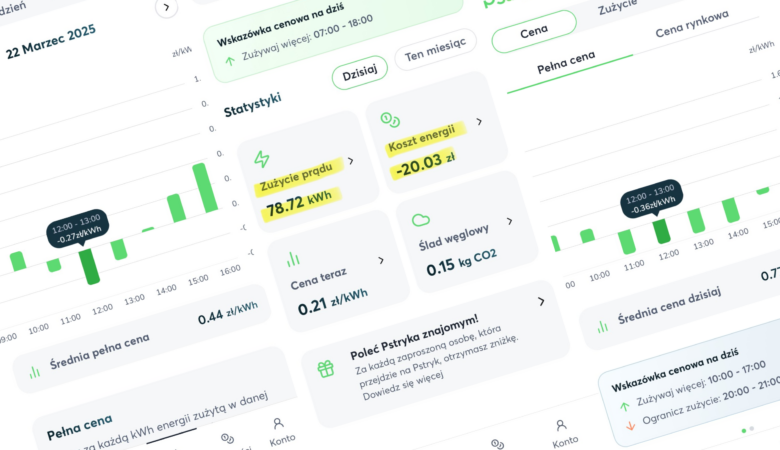Open Ślad węglowy details via its chevron
This screenshot has height=450, width=780.
coord(509,221)
